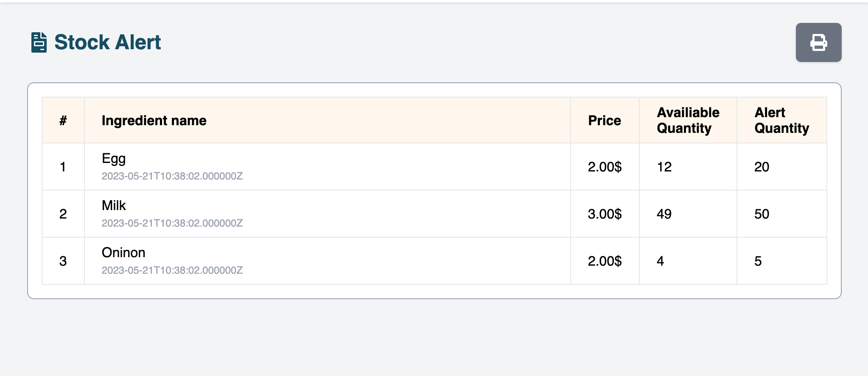Image resolution: width=868 pixels, height=376 pixels.
Task: Click the Stock Alert document icon
Action: (39, 42)
